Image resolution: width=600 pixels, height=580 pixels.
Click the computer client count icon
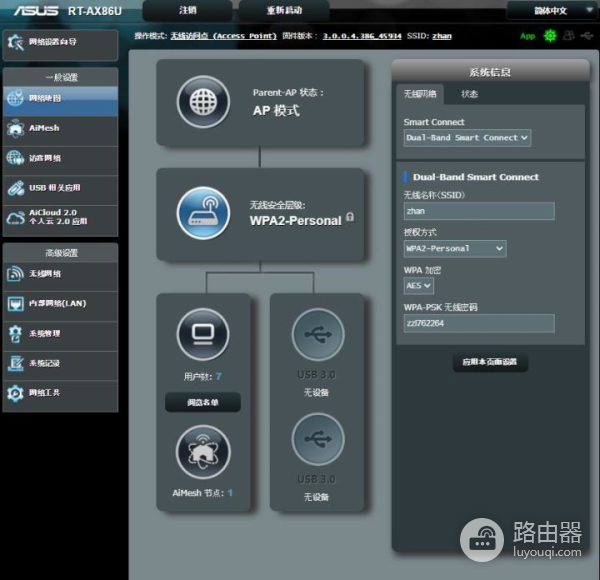pos(203,335)
